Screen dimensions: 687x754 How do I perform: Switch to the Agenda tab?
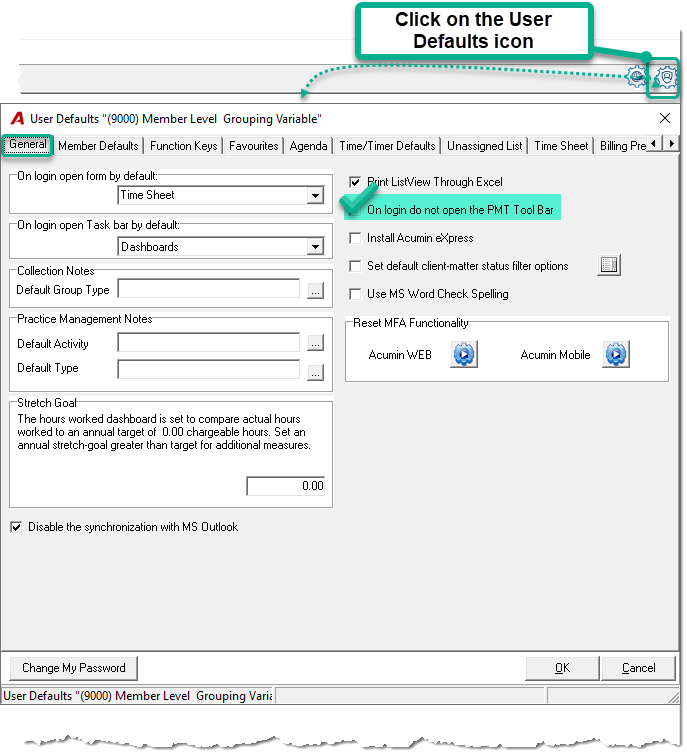(x=308, y=146)
